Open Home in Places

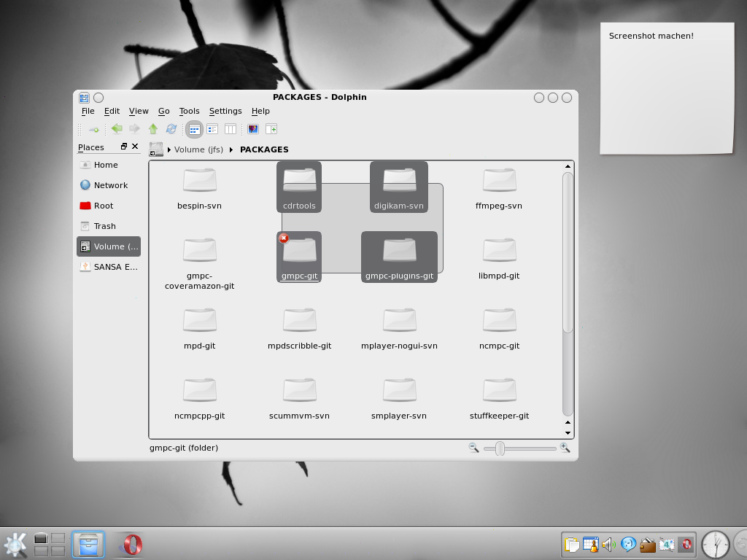(x=109, y=165)
